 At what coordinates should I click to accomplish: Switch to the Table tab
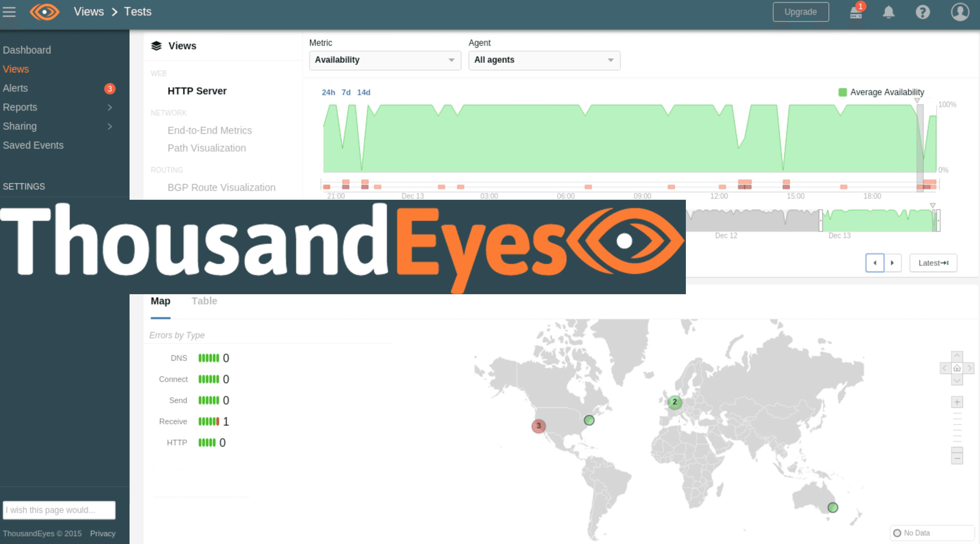click(x=204, y=301)
